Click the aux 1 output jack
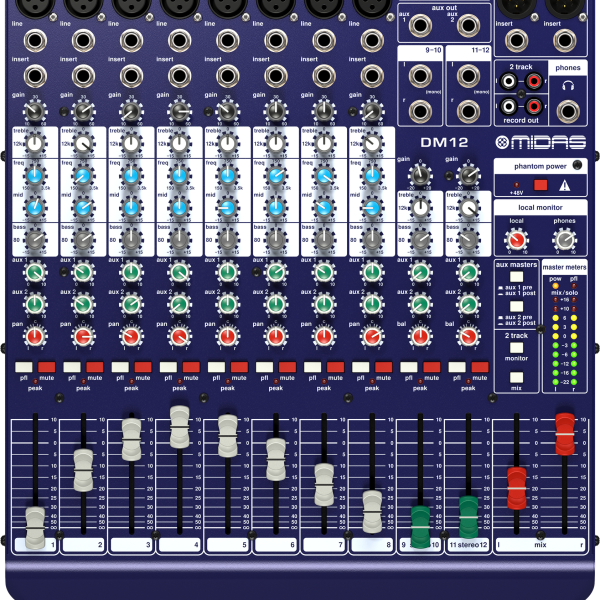The image size is (600, 600). 420,25
